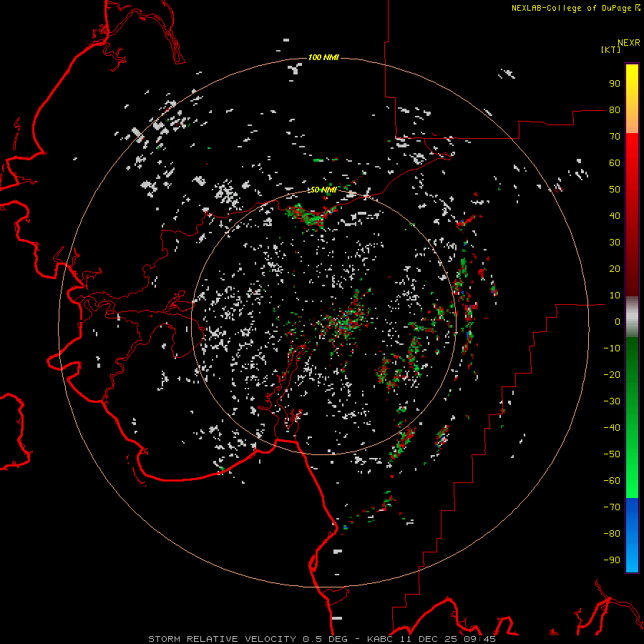Click the -40 value on velocity scale
The width and height of the screenshot is (644, 644).
[612, 428]
